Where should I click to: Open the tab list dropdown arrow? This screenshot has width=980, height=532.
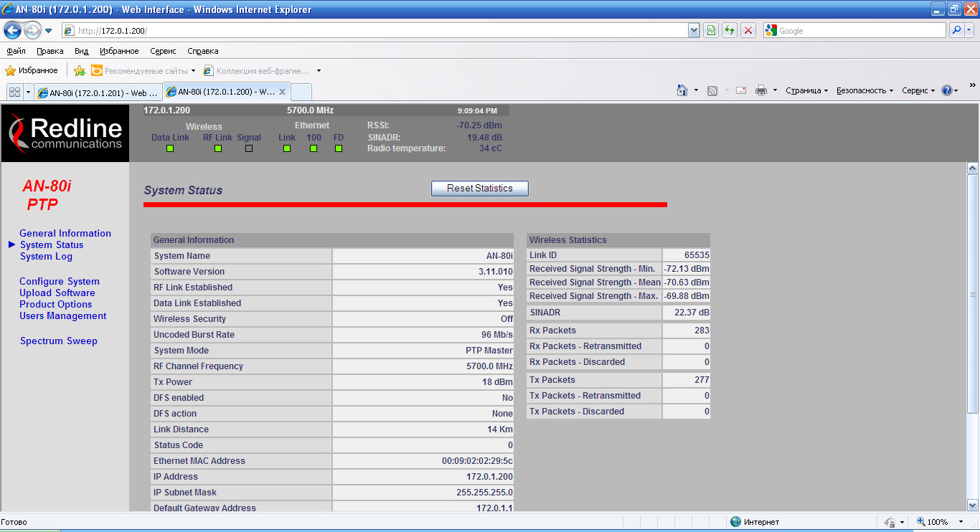point(29,92)
